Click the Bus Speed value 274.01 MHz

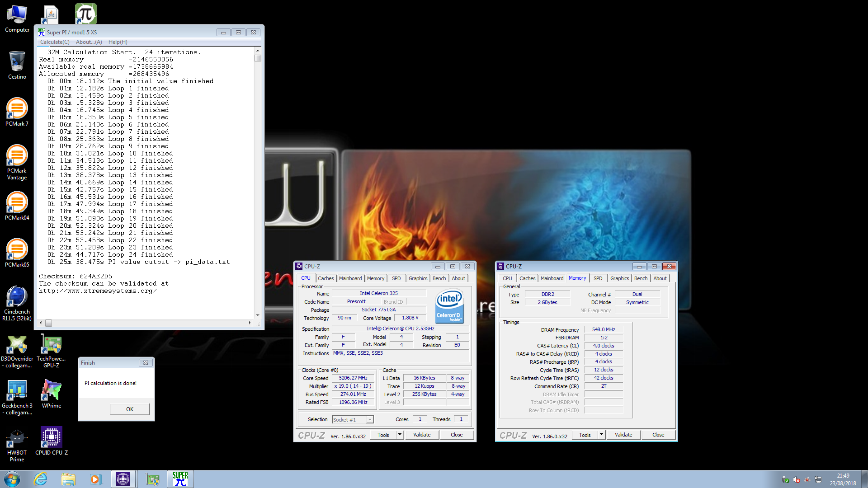(353, 394)
